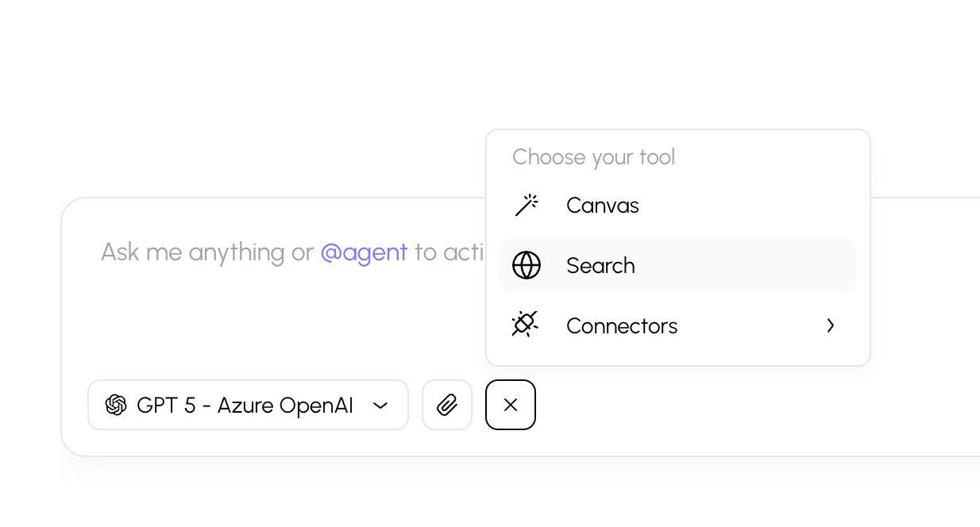This screenshot has height=527, width=980.
Task: Click the Choose your tool heading
Action: point(593,157)
